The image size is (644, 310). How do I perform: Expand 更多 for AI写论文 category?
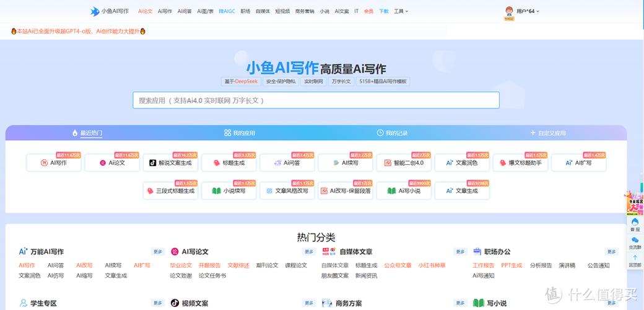click(309, 252)
